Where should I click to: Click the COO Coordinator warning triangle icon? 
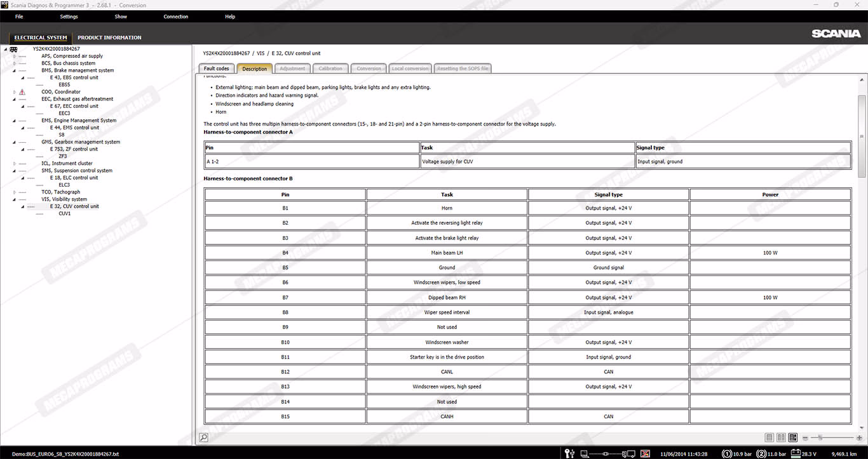[22, 92]
